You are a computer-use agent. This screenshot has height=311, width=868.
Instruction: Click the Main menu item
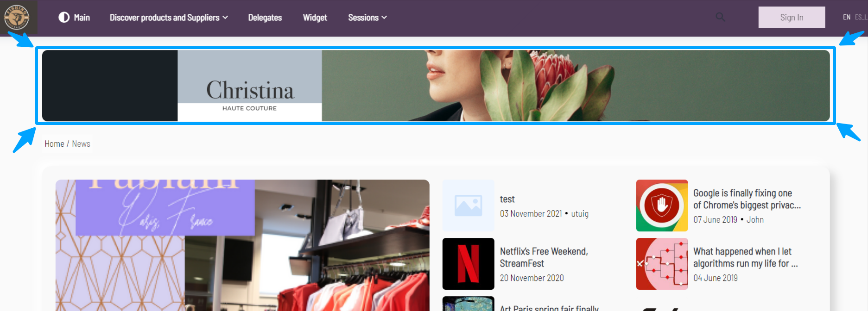coord(82,18)
